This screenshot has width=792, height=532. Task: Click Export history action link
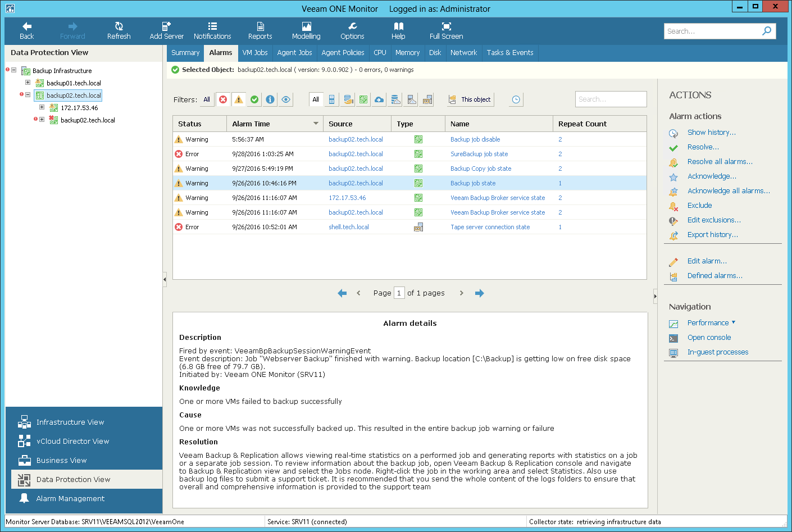pyautogui.click(x=712, y=235)
